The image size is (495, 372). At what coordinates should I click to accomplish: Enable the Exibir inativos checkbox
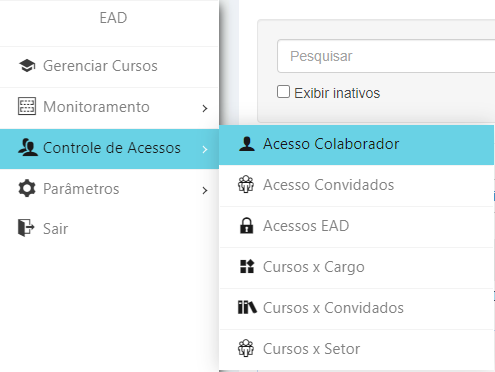coord(283,92)
